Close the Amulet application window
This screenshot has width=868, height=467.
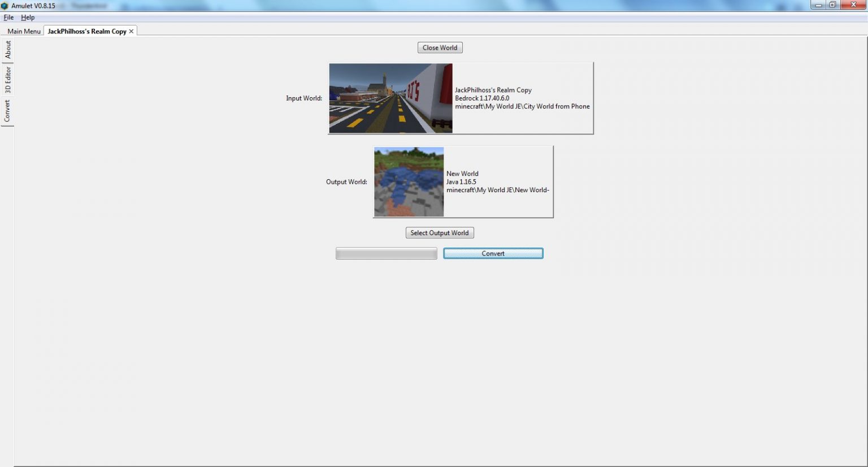click(853, 5)
